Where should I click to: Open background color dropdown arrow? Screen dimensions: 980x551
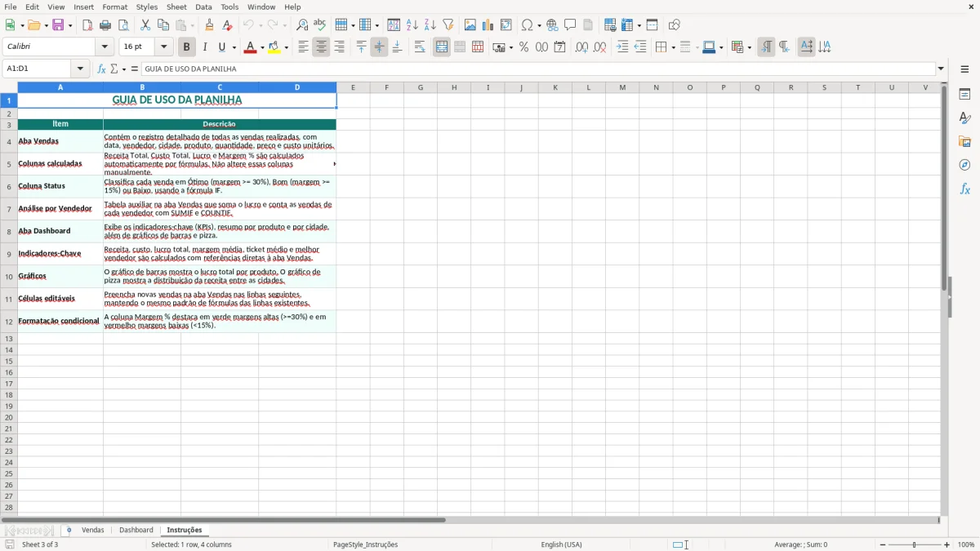pyautogui.click(x=286, y=47)
